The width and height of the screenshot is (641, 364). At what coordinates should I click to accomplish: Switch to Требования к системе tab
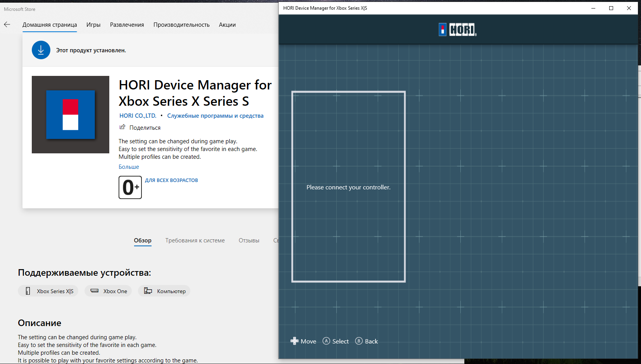coord(195,240)
